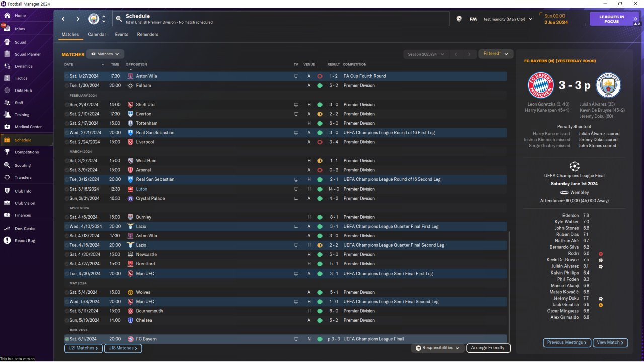Click the match list vertical scrollbar

(509, 287)
